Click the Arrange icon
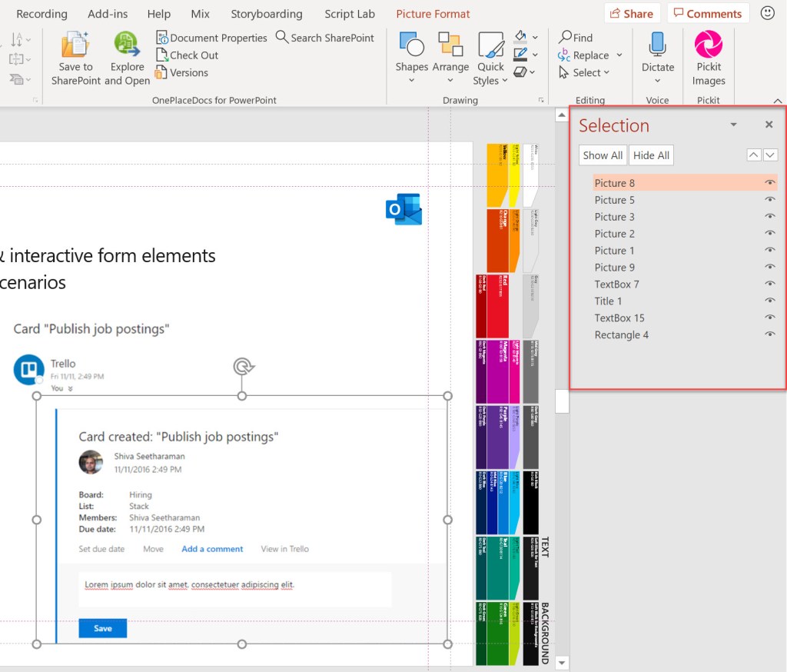Screen dimensions: 787x672 450,54
